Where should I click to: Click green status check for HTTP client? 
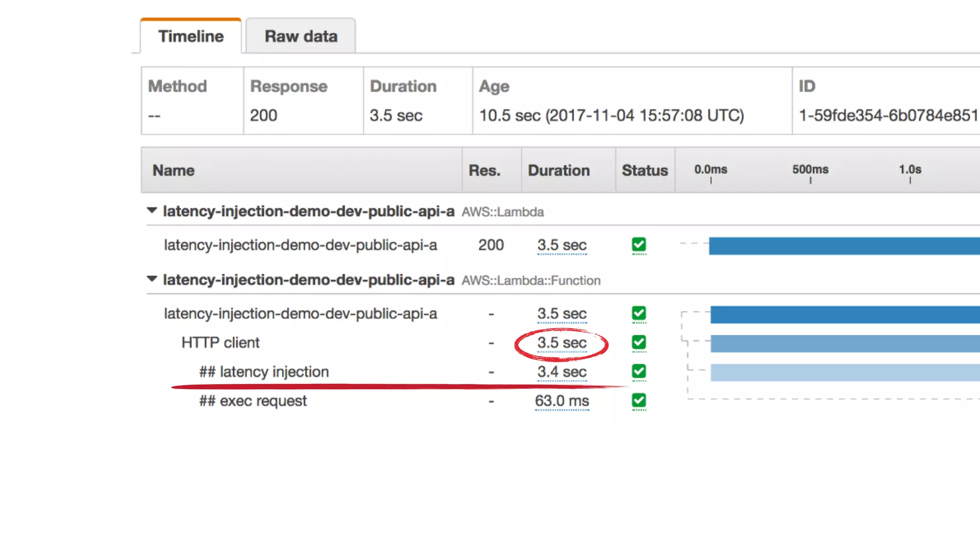(639, 342)
